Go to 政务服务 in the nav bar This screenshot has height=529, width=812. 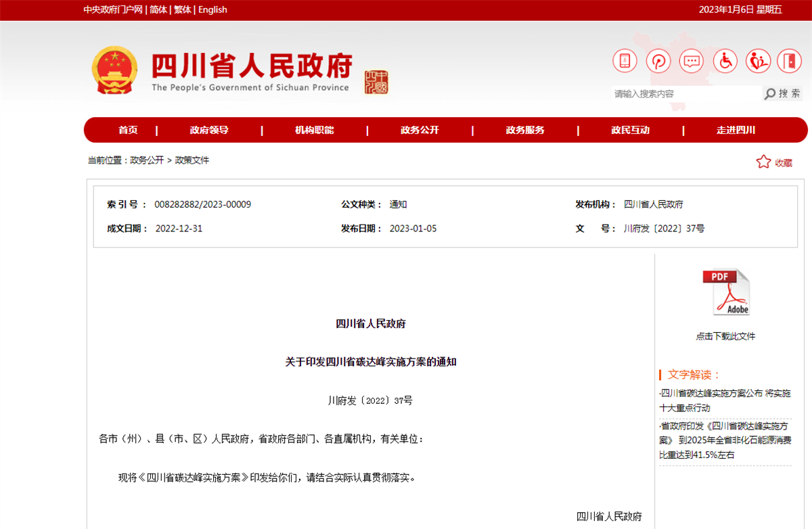click(525, 130)
